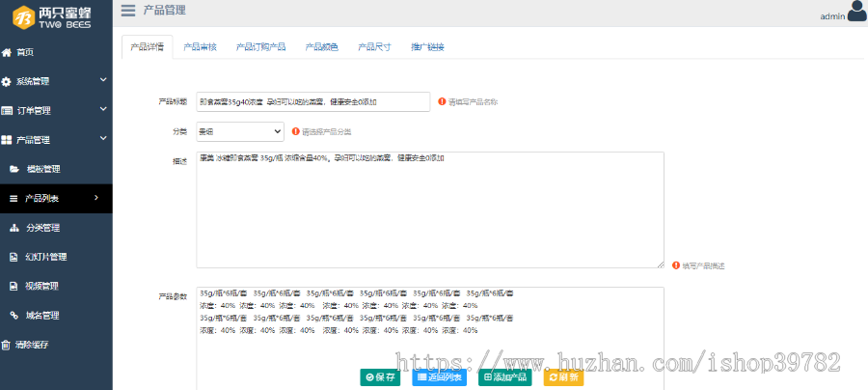Click into the 产品标题 title input field

pyautogui.click(x=312, y=101)
